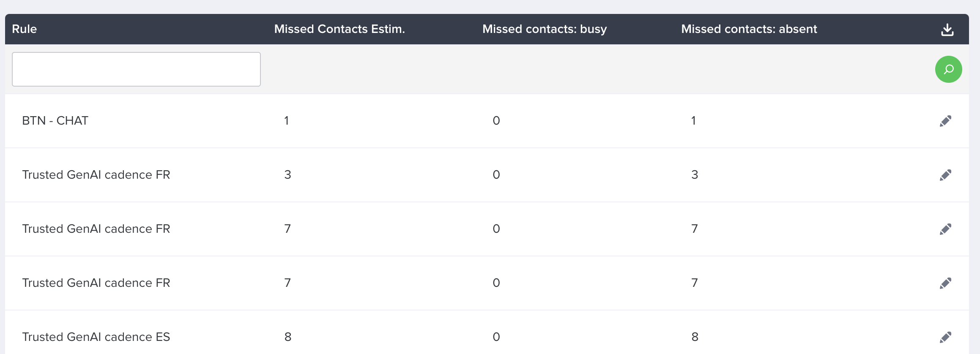Screen dimensions: 980x354
Task: Click busy count 0 in BTN - CHAT row
Action: (x=496, y=121)
